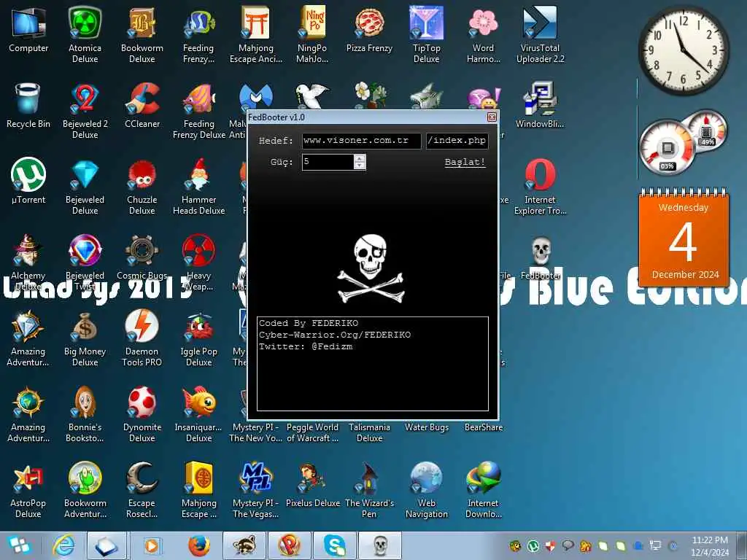
Task: Click the orange calendar gadget
Action: 684,237
